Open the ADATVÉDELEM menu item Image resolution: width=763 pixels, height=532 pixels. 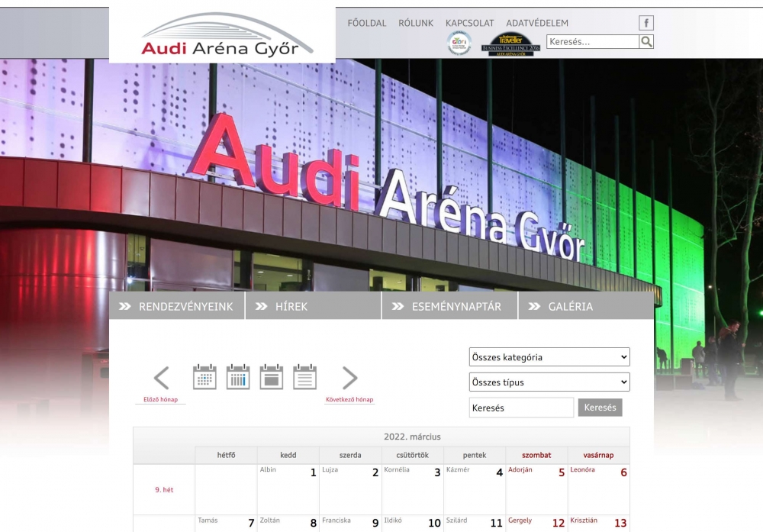pos(536,23)
